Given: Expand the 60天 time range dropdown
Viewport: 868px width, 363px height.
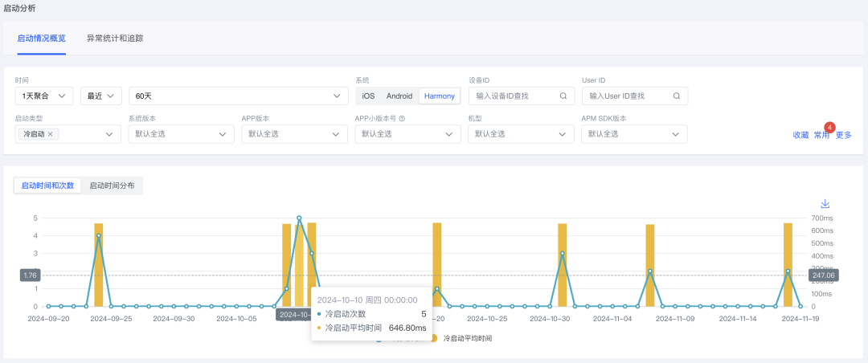Looking at the screenshot, I should pyautogui.click(x=237, y=96).
